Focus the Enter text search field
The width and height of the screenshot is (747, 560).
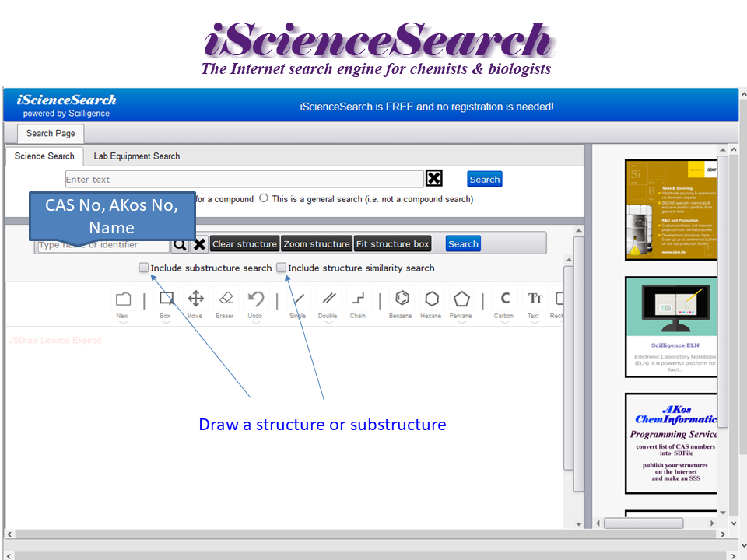click(244, 179)
